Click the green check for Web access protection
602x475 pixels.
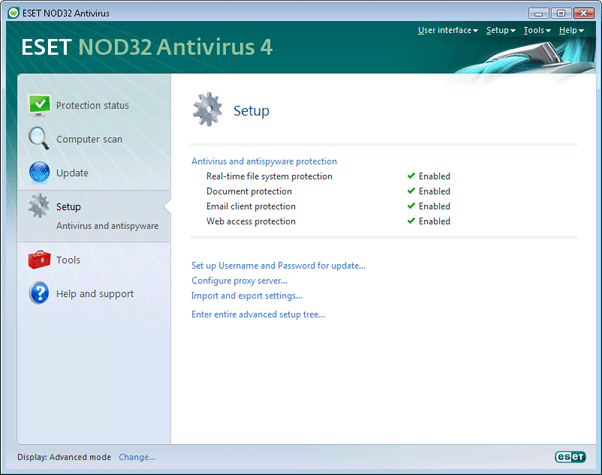(x=411, y=221)
